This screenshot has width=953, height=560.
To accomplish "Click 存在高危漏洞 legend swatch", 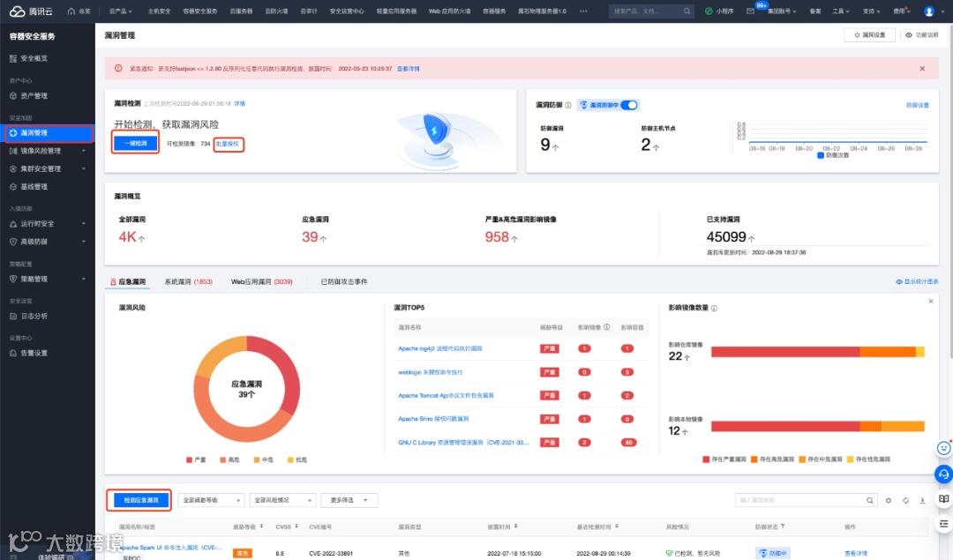I will (754, 459).
